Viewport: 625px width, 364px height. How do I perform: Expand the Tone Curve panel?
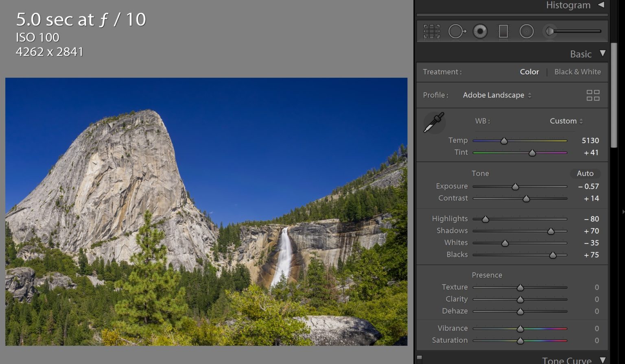coord(604,360)
